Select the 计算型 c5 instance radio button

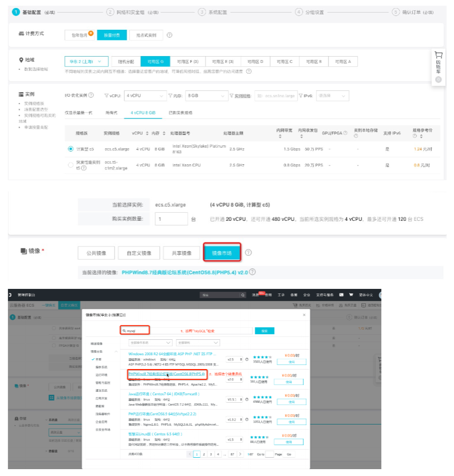tap(71, 149)
